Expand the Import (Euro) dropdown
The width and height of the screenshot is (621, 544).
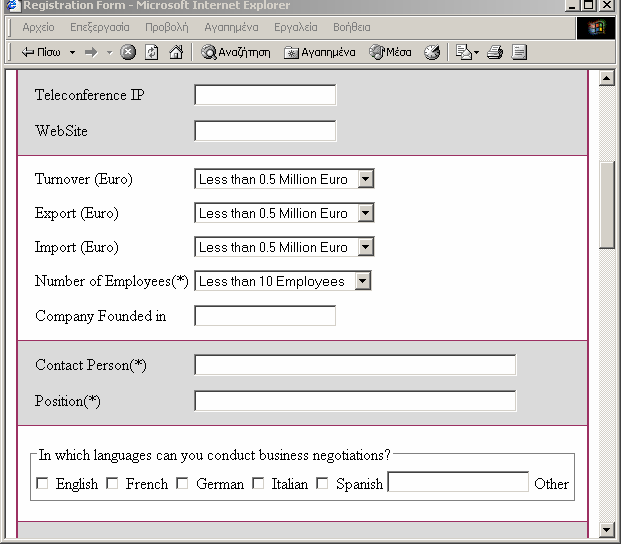(365, 247)
